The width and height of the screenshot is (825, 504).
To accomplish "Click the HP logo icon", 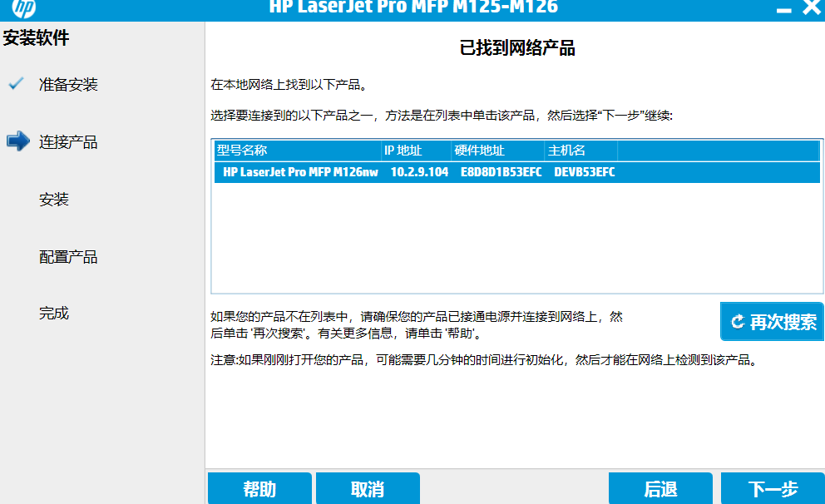I will click(x=23, y=7).
